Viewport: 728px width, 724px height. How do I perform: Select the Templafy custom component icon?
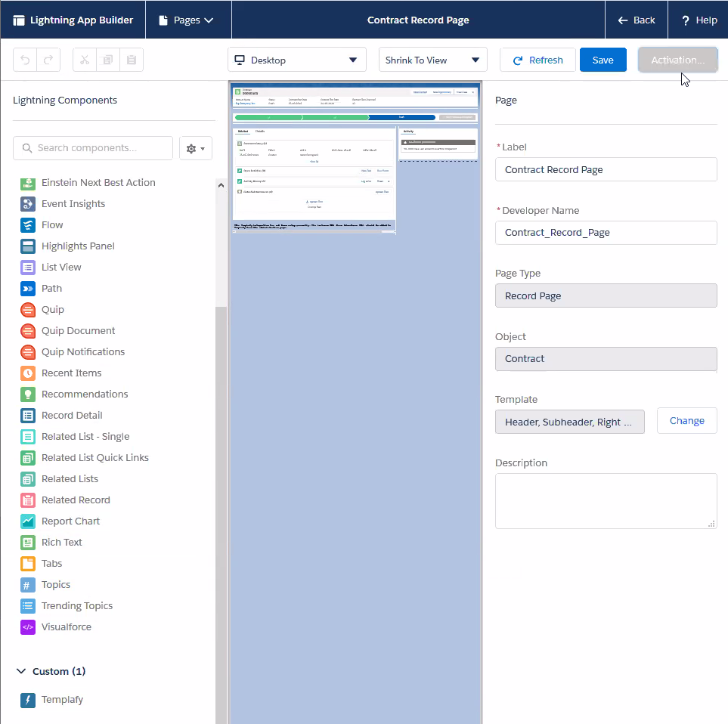[28, 700]
